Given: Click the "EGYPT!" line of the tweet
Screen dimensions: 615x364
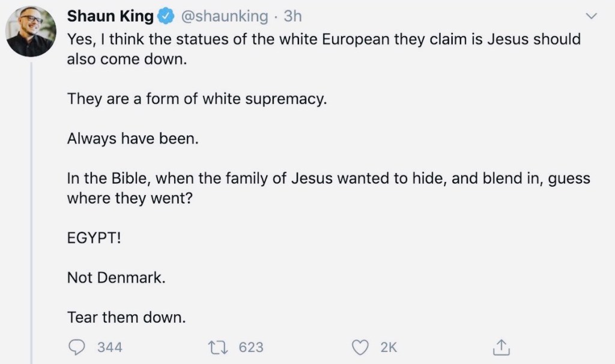Looking at the screenshot, I should tap(95, 238).
